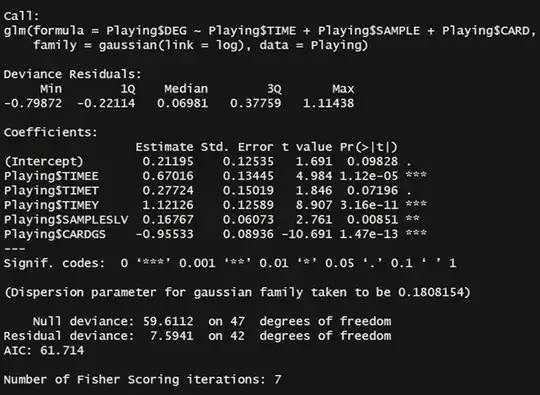Click the Fisher Scoring iterations line
This screenshot has height=395, width=540.
pos(143,380)
